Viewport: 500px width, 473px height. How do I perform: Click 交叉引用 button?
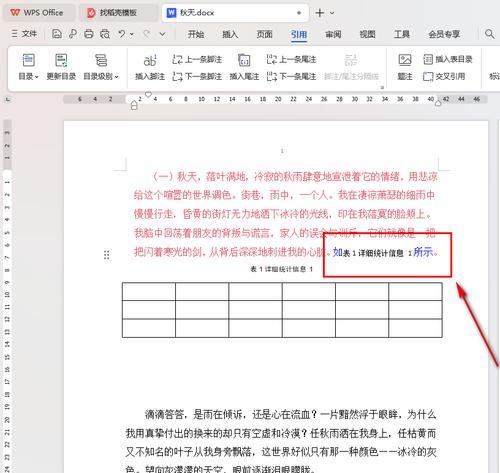pyautogui.click(x=444, y=76)
